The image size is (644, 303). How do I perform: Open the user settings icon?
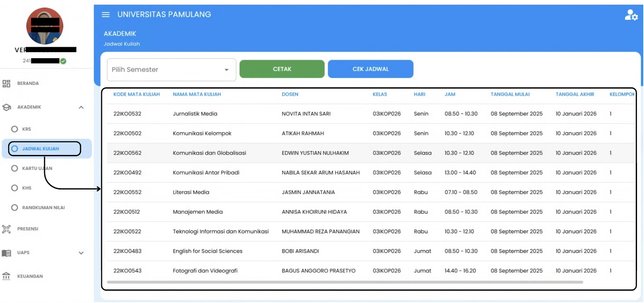(631, 15)
